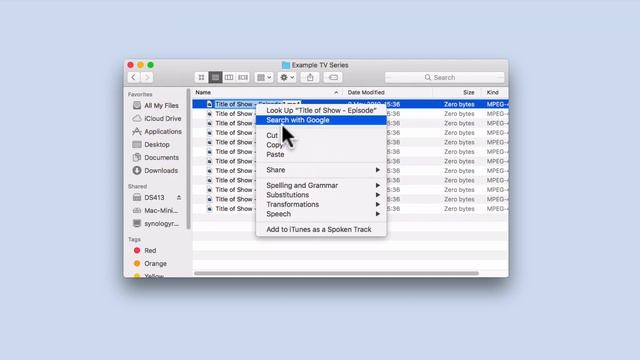This screenshot has height=360, width=640.
Task: Click the Edit Tags toolbar button
Action: click(x=333, y=78)
